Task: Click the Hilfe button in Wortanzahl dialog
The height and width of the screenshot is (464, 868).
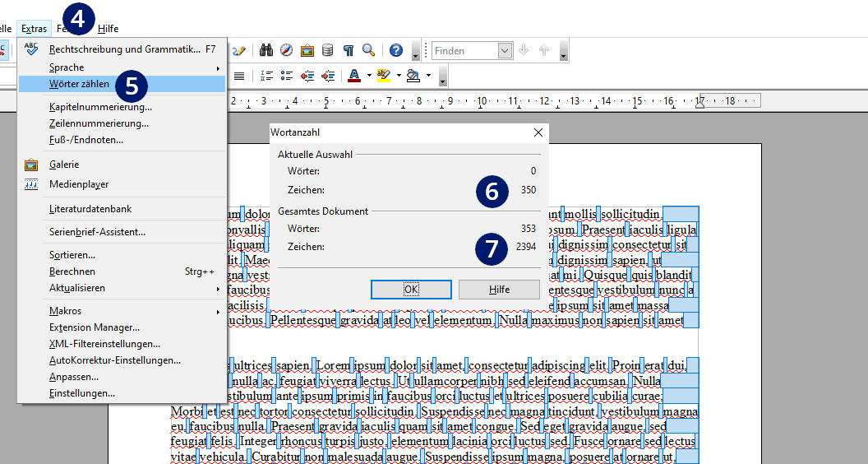Action: [499, 290]
